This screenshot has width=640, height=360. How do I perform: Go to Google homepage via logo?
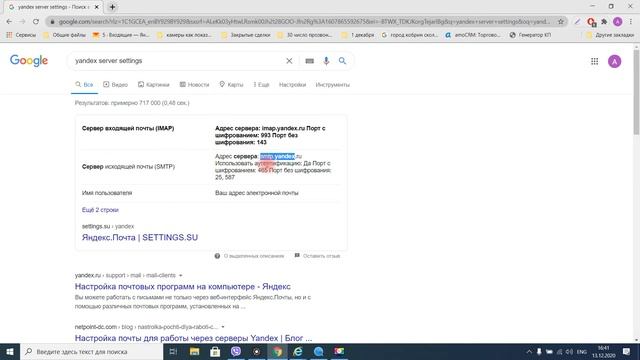[x=29, y=60]
